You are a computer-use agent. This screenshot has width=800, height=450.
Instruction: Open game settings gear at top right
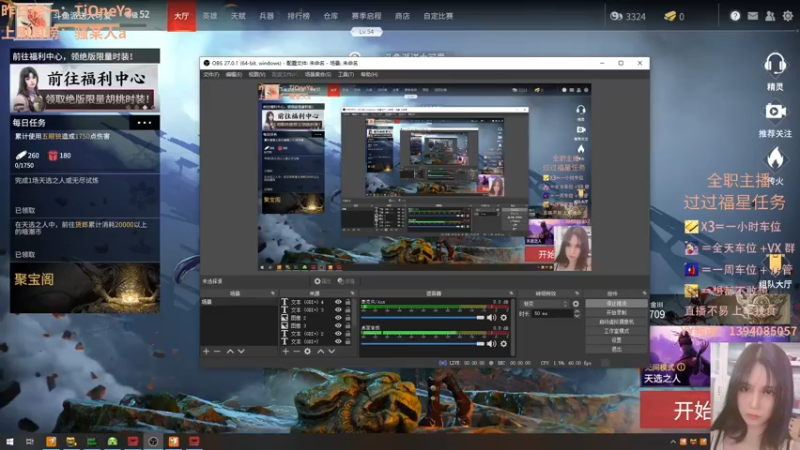click(788, 16)
